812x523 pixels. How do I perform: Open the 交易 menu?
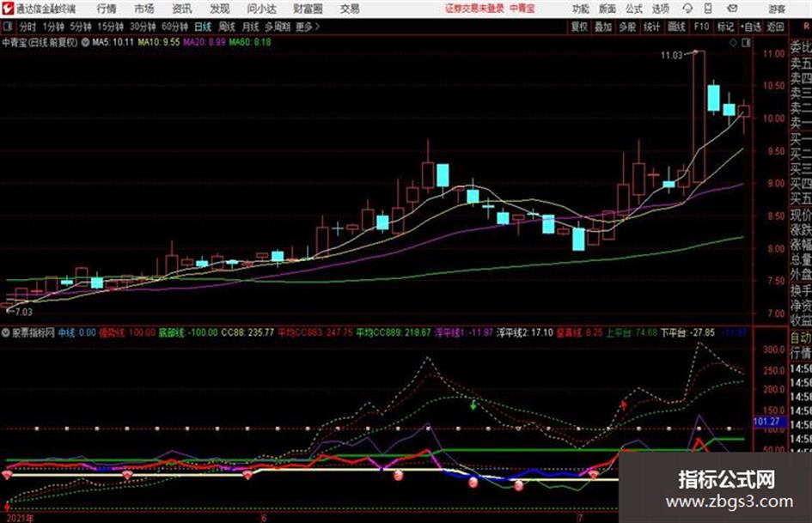pos(350,9)
